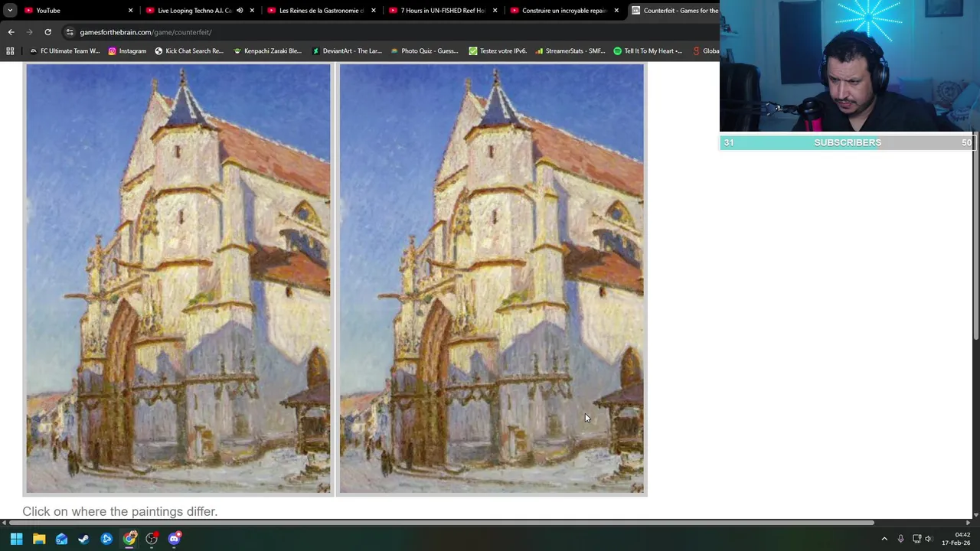Click the horizontal page scrollbar
This screenshot has width=980, height=551.
440,523
